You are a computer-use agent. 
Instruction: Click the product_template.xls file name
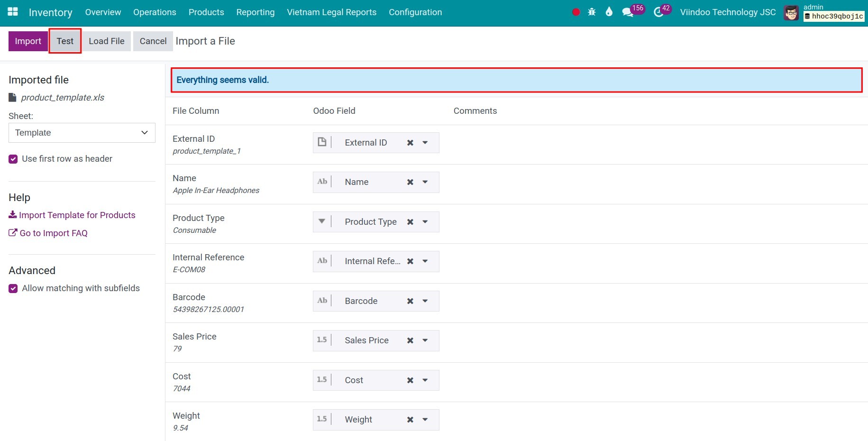click(x=63, y=98)
